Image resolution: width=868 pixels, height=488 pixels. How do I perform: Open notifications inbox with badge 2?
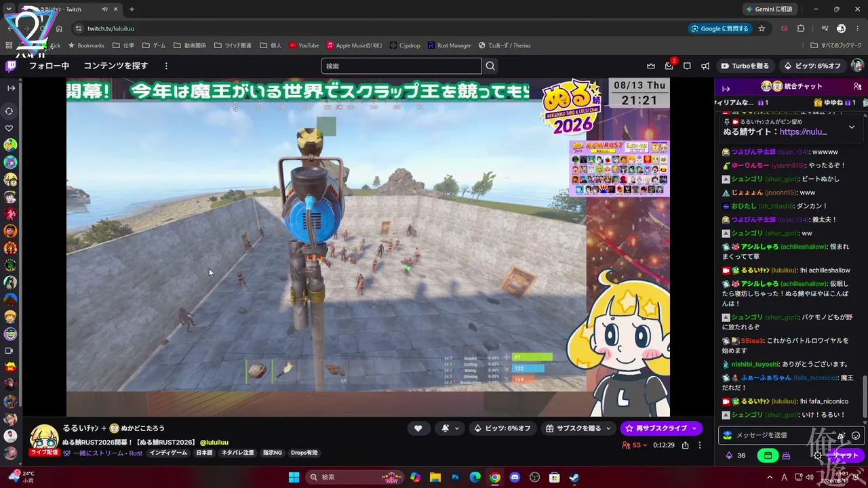[669, 66]
